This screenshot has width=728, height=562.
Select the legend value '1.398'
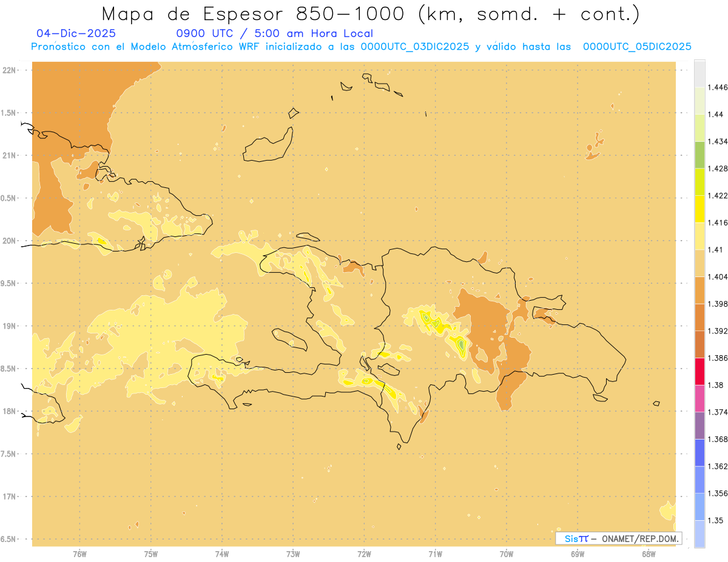[x=718, y=304]
